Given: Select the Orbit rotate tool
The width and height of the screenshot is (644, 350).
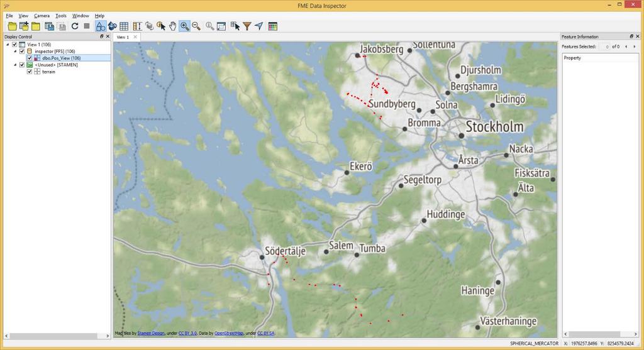Looking at the screenshot, I should (x=150, y=26).
